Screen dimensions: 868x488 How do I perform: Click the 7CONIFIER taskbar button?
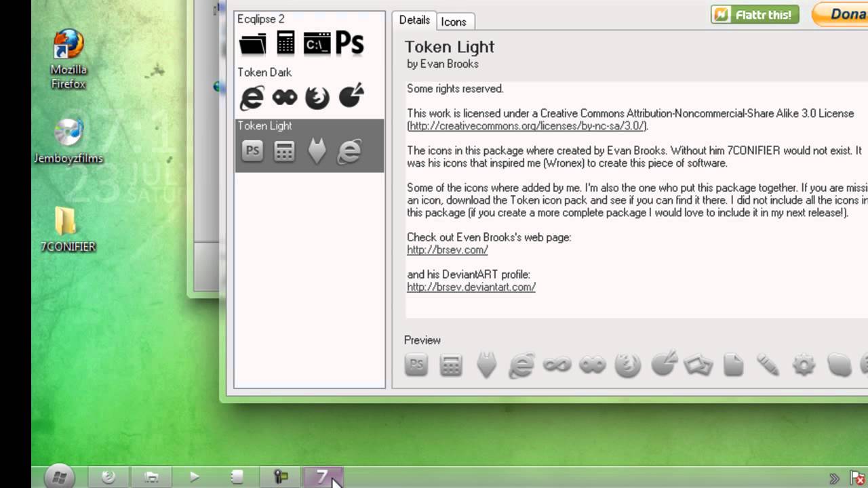point(323,477)
